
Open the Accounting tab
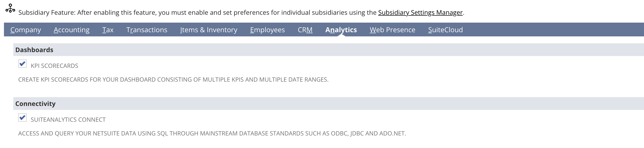click(71, 30)
